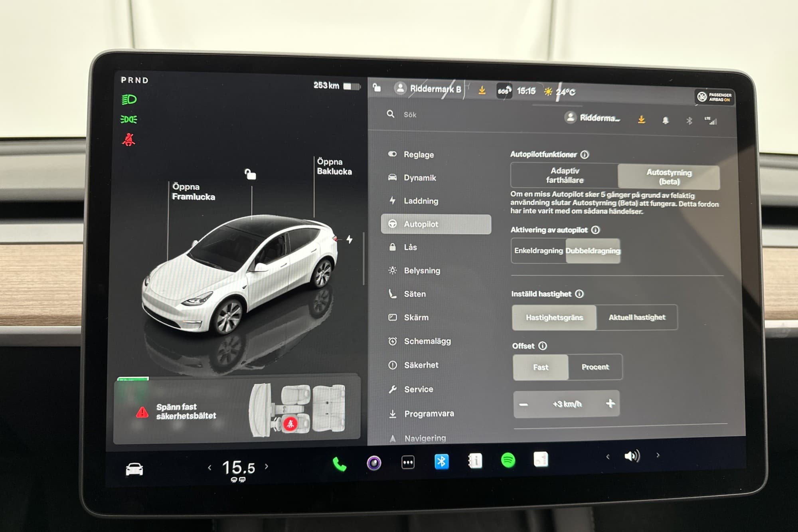Raise volume with right chevron
Image resolution: width=798 pixels, height=532 pixels.
658,455
